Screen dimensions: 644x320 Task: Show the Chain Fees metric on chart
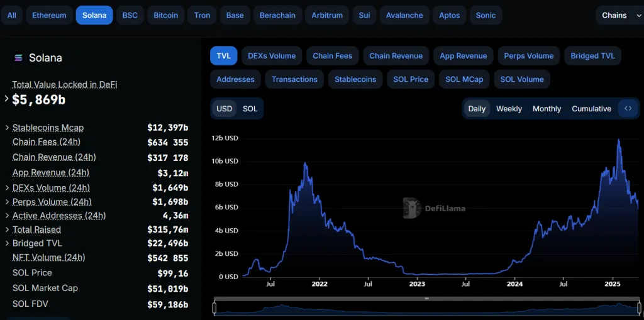point(332,56)
